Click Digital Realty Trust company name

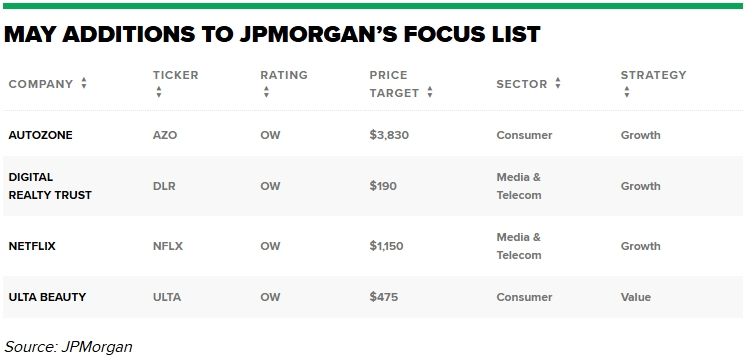coord(50,186)
